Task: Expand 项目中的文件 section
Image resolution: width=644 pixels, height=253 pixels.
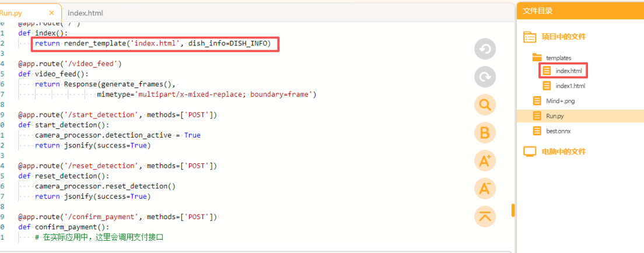Action: [x=563, y=37]
